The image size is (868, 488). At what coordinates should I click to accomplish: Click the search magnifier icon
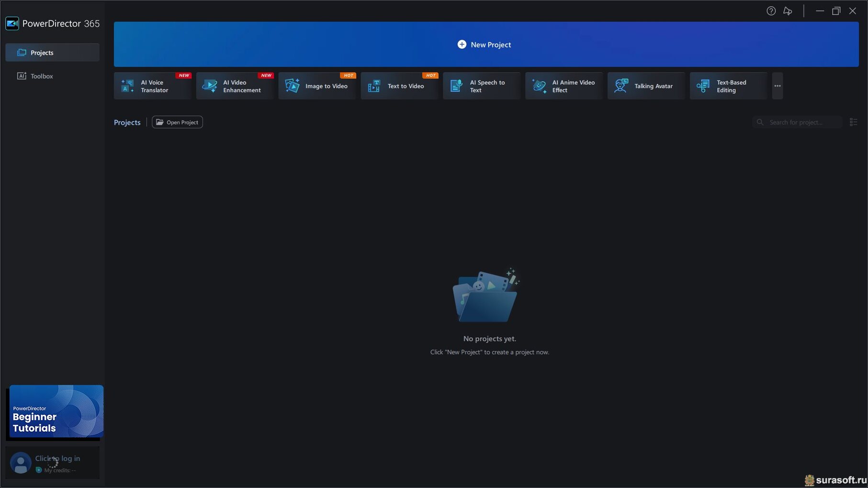760,122
